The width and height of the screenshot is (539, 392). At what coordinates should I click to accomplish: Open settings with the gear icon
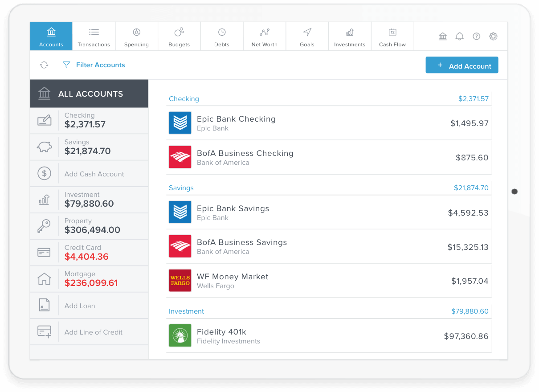493,36
